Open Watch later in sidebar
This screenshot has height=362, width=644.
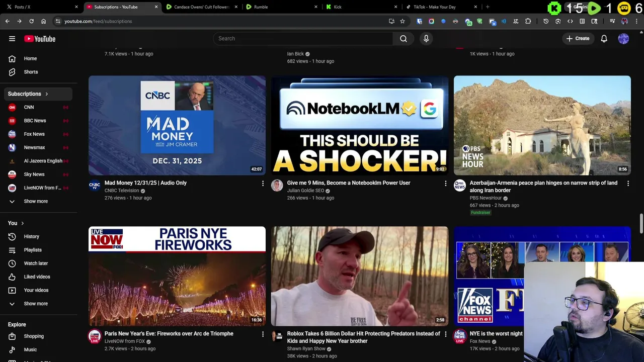[x=39, y=263]
